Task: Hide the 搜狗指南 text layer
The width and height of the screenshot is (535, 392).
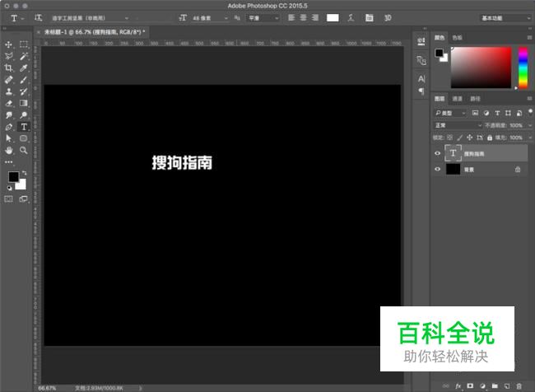Action: [x=437, y=153]
